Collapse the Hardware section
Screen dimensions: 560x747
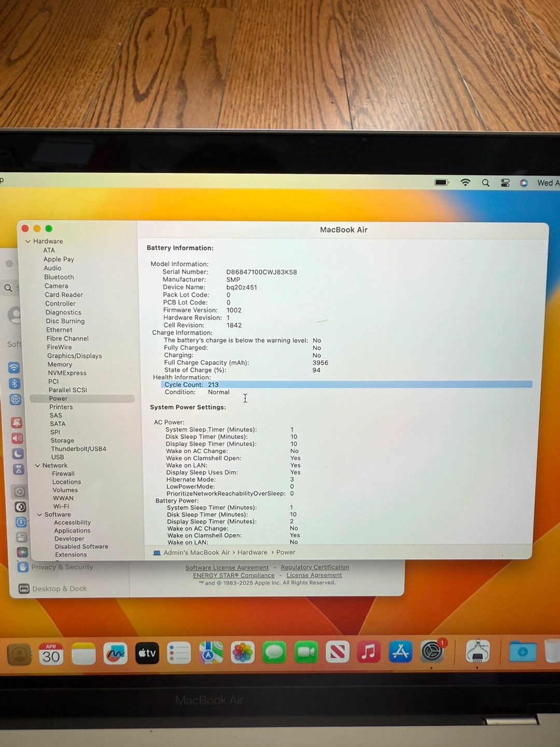(28, 241)
